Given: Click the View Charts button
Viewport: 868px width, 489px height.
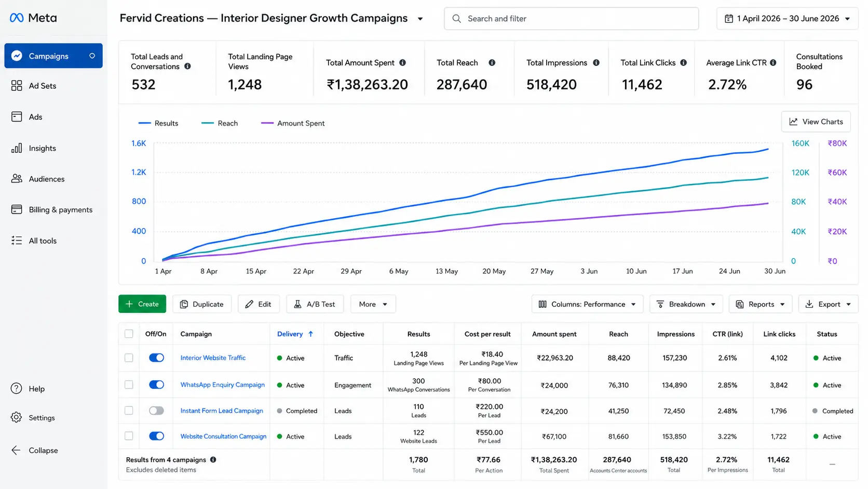Looking at the screenshot, I should [x=816, y=122].
